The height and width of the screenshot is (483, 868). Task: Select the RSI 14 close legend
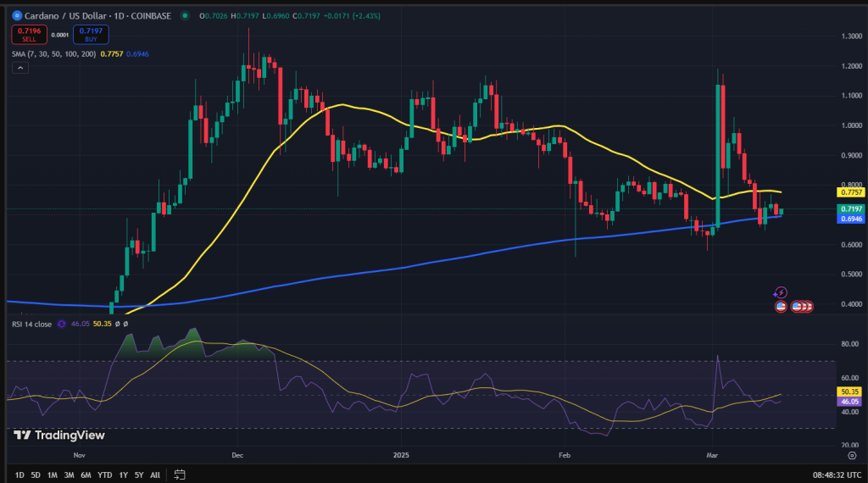32,324
